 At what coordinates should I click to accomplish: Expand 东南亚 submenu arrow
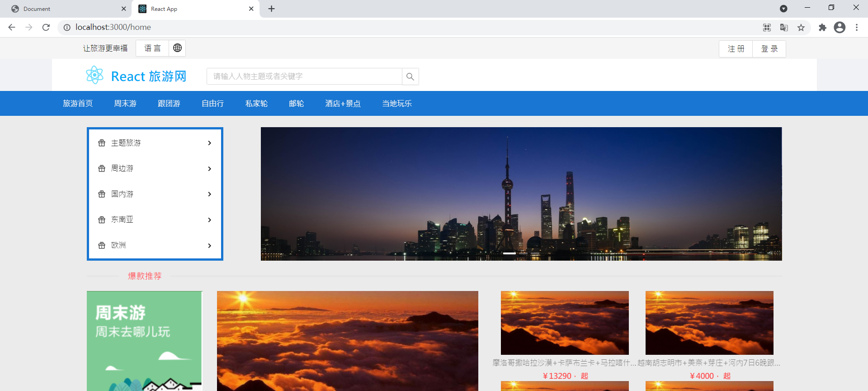click(x=209, y=220)
